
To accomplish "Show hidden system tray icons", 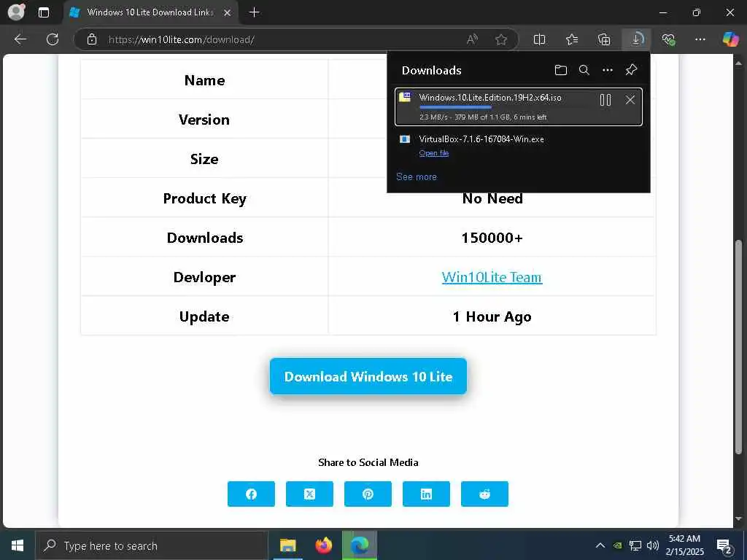I will coord(600,545).
